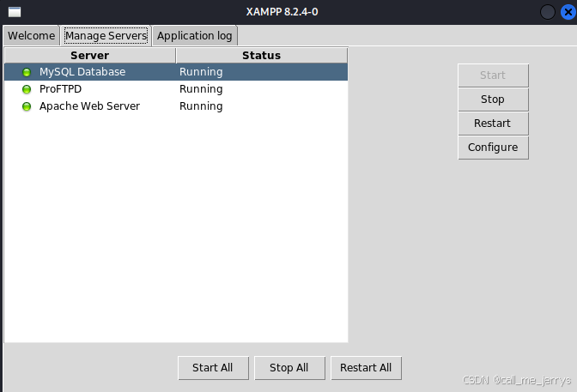
Task: Click Running status of ProFTPD
Action: click(201, 89)
